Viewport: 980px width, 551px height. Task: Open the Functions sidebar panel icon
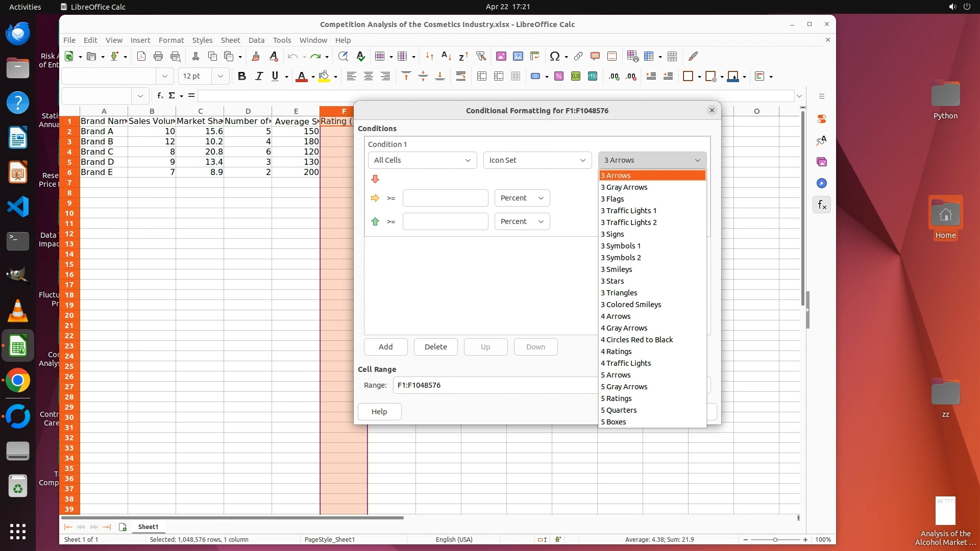coord(822,205)
